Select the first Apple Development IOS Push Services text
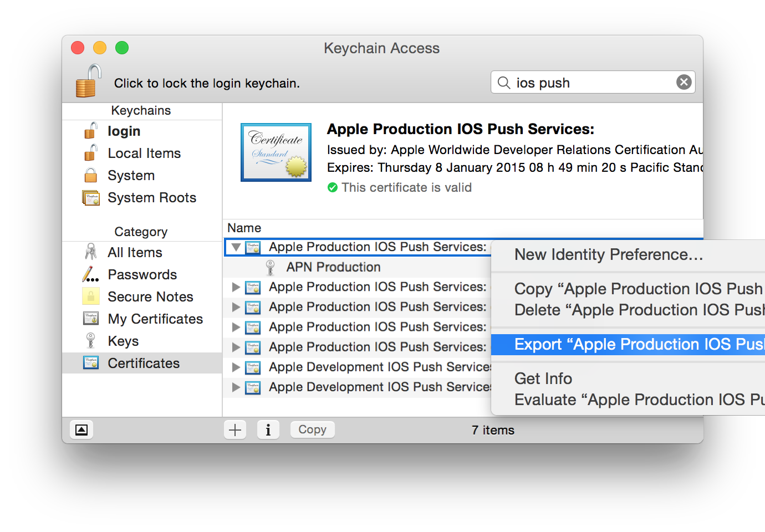765x532 pixels. pos(380,367)
